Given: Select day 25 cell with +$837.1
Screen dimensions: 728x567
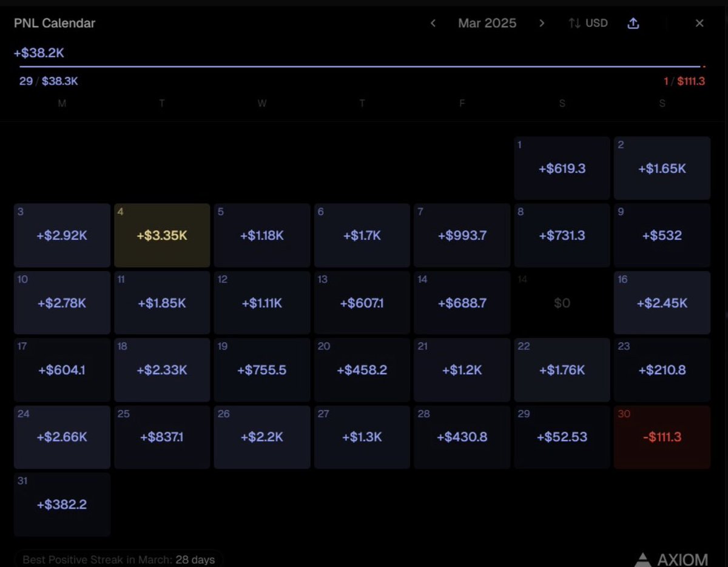Looking at the screenshot, I should [162, 437].
